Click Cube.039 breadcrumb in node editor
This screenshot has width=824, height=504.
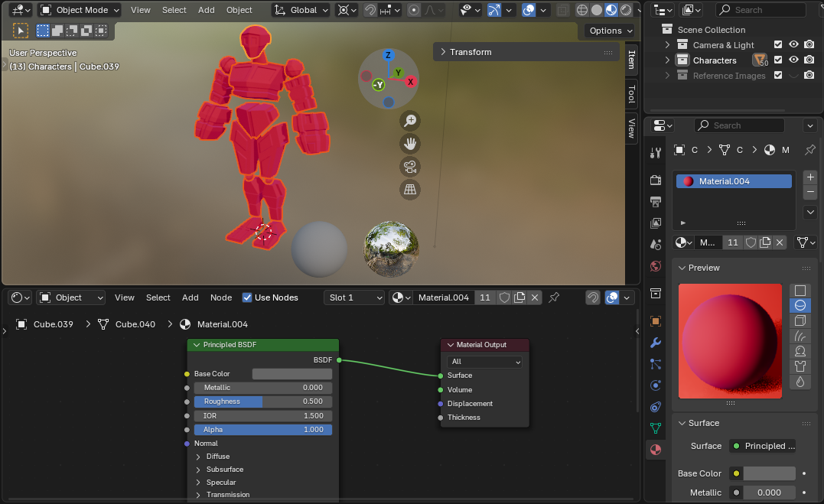53,324
